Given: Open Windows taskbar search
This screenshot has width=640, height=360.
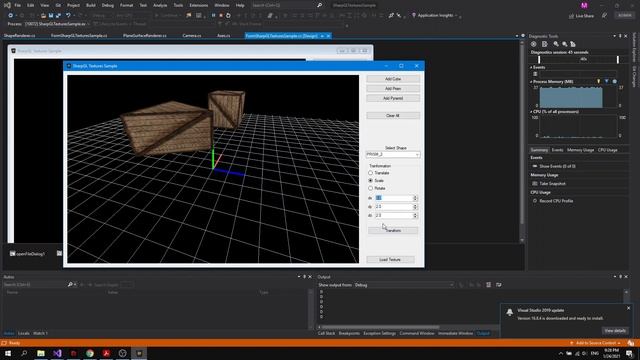Looking at the screenshot, I should (x=24, y=353).
